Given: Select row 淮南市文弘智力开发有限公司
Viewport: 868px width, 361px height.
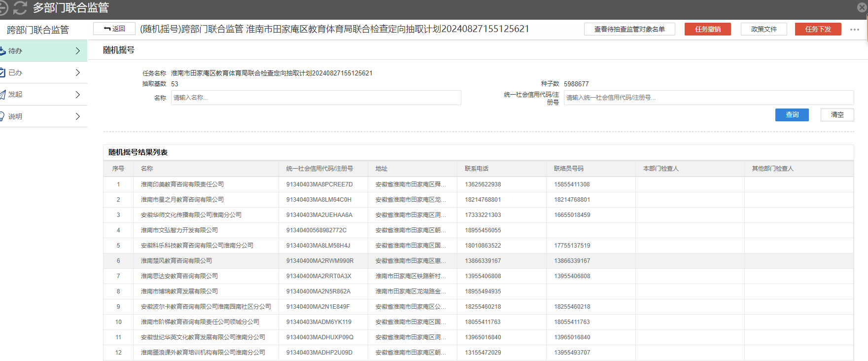Looking at the screenshot, I should click(478, 230).
